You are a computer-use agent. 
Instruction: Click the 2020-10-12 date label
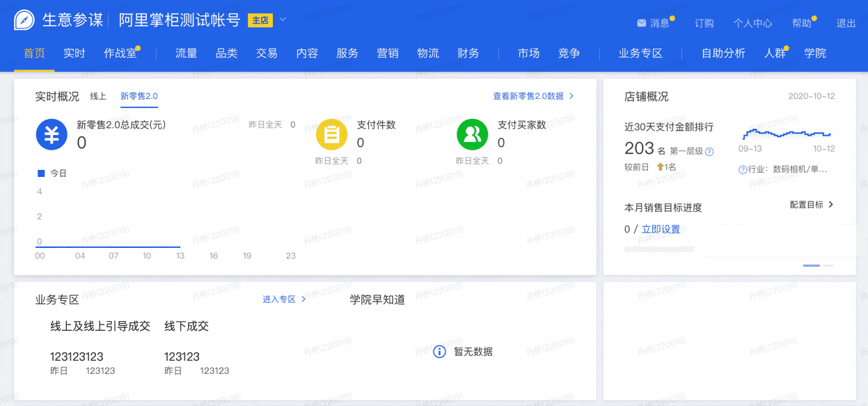811,97
